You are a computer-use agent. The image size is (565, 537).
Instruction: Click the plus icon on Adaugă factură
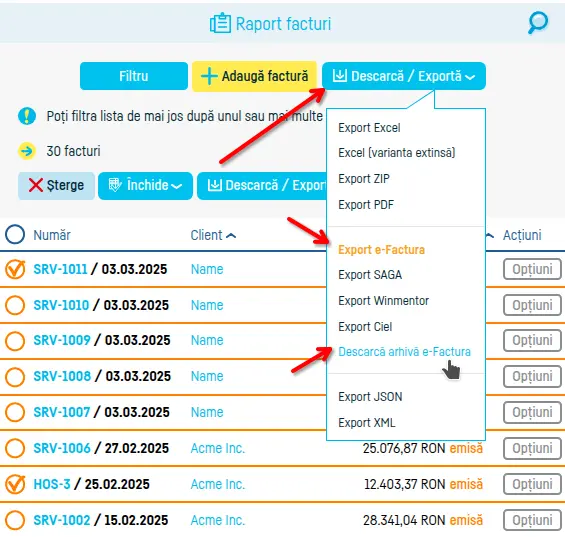[209, 76]
